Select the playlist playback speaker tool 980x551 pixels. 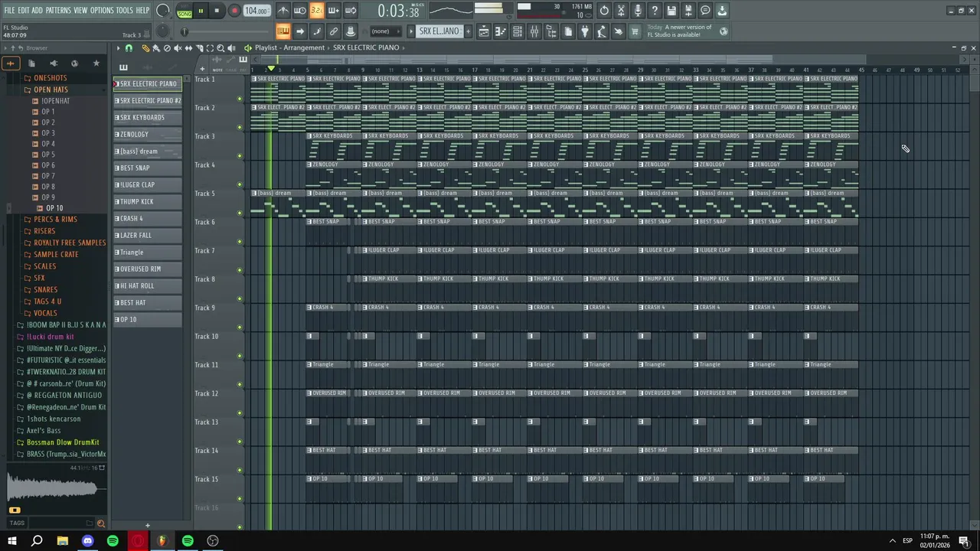(x=231, y=48)
